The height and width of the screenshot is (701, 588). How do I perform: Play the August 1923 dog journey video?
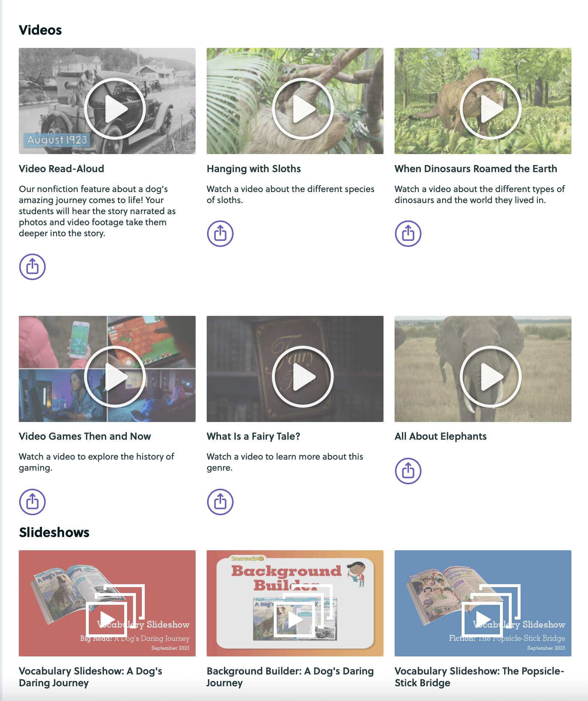[x=115, y=109]
